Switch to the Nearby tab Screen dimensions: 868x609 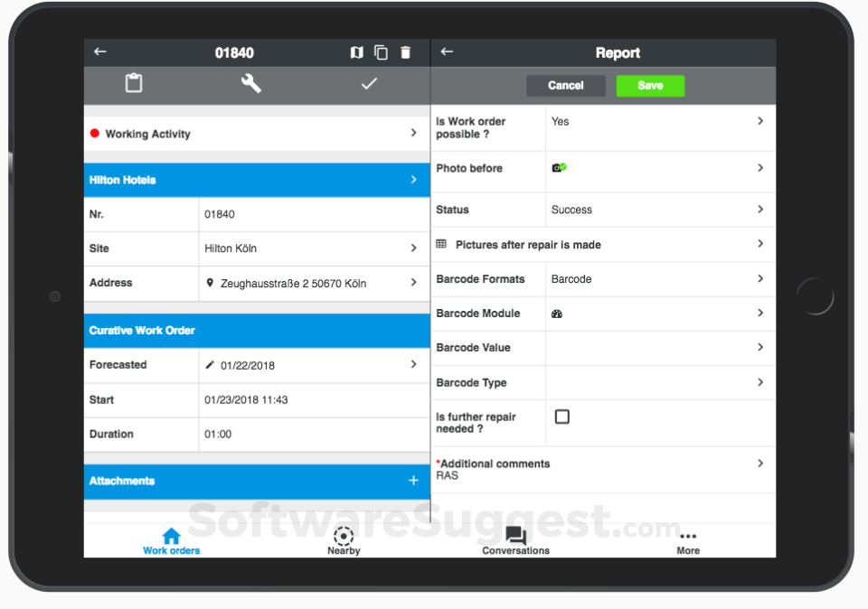tap(344, 541)
